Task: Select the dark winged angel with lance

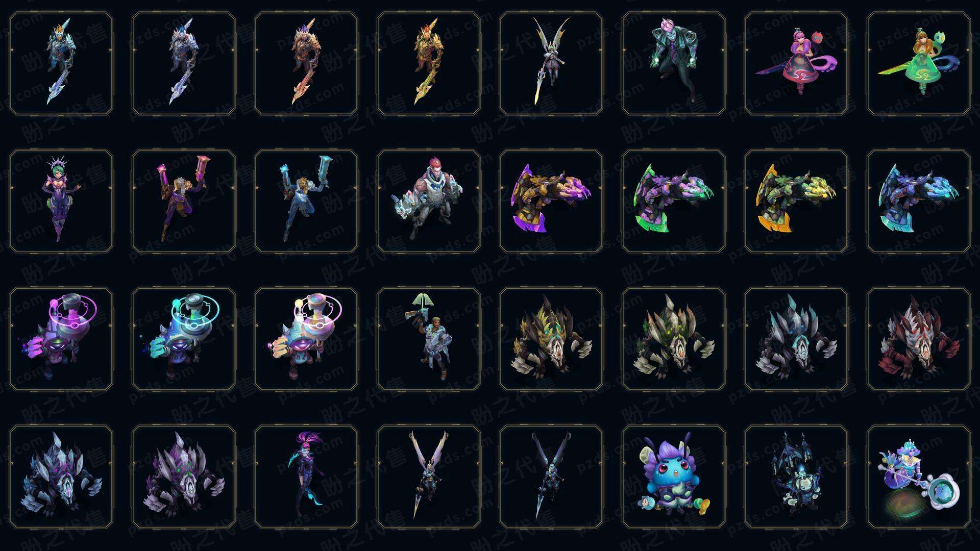Action: (x=551, y=477)
